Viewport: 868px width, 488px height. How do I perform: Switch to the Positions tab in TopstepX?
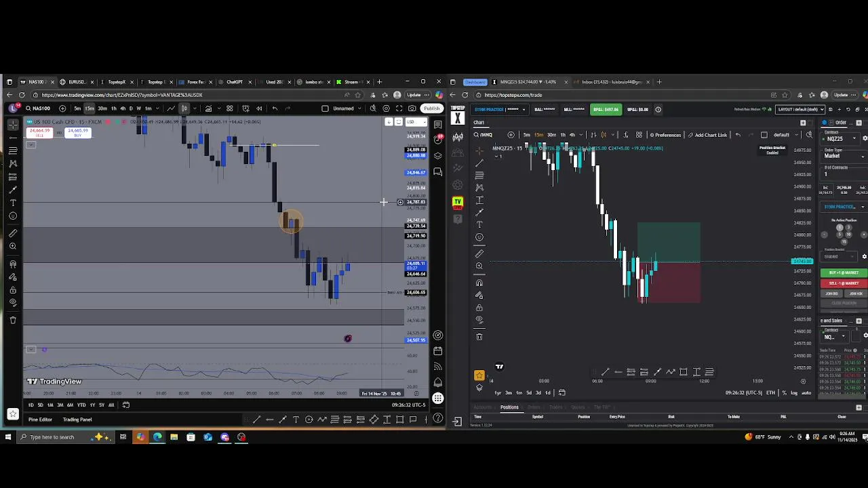point(509,407)
